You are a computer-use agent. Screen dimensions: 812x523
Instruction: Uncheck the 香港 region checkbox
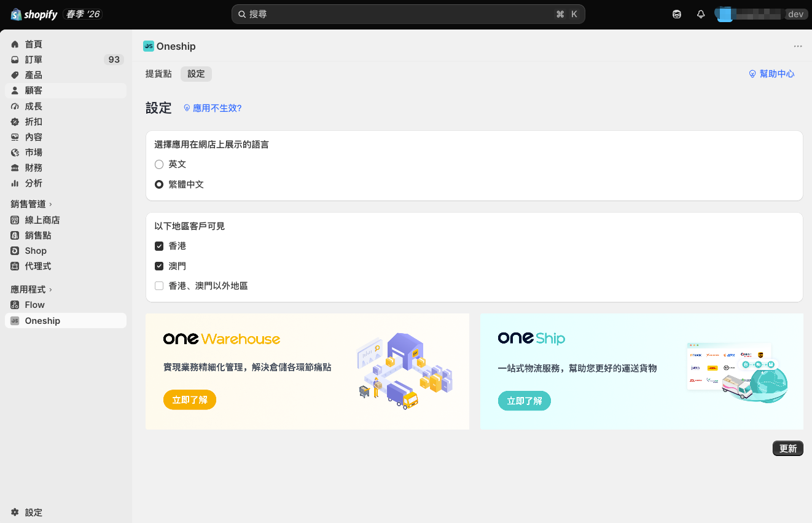(159, 246)
